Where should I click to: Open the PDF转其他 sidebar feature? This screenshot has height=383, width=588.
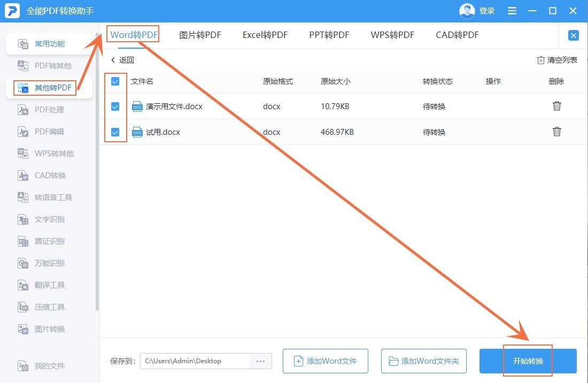pos(51,65)
